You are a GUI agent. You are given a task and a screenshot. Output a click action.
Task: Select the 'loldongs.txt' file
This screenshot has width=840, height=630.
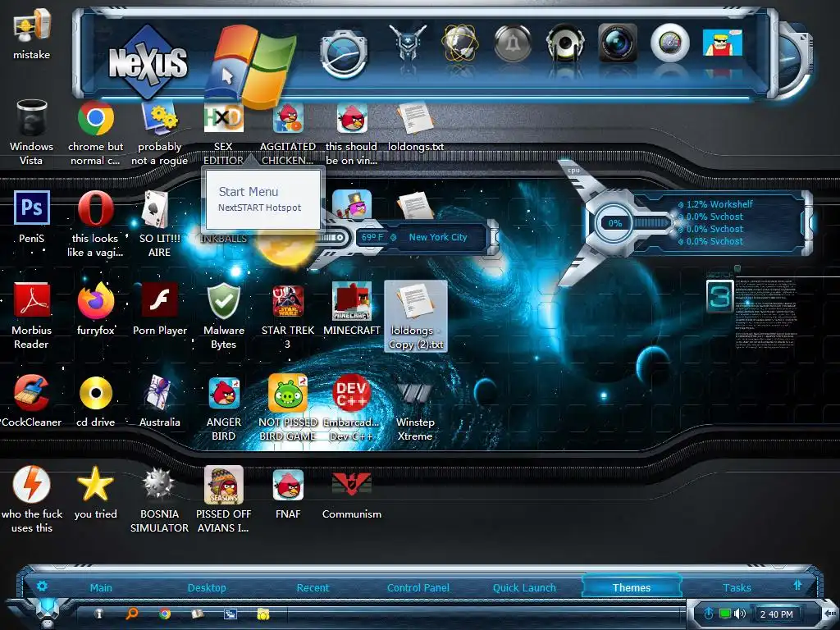pyautogui.click(x=416, y=126)
